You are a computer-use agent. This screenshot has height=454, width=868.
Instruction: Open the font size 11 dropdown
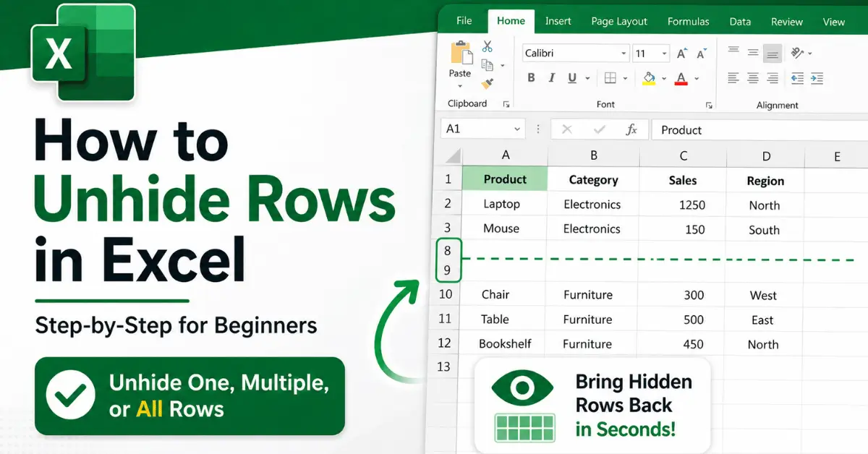[665, 53]
